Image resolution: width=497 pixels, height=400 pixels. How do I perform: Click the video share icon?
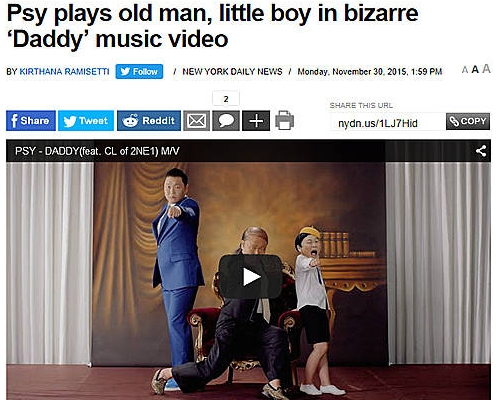point(481,151)
